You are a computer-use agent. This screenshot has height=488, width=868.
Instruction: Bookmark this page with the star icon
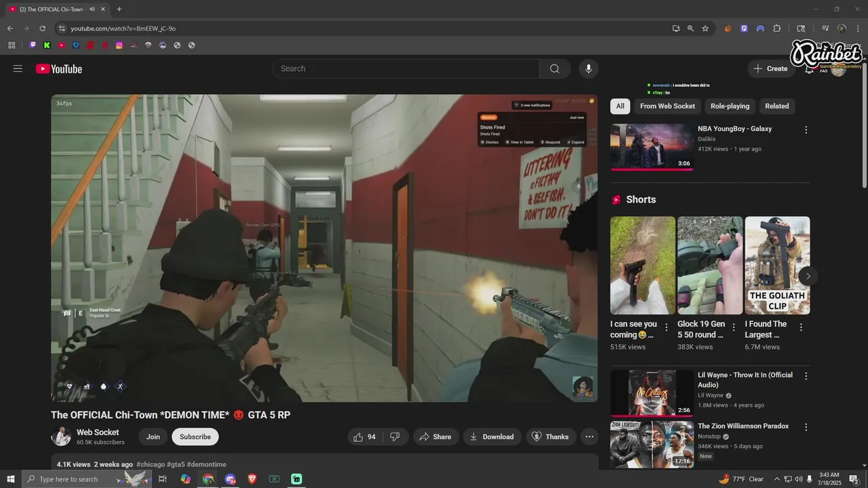click(x=705, y=28)
